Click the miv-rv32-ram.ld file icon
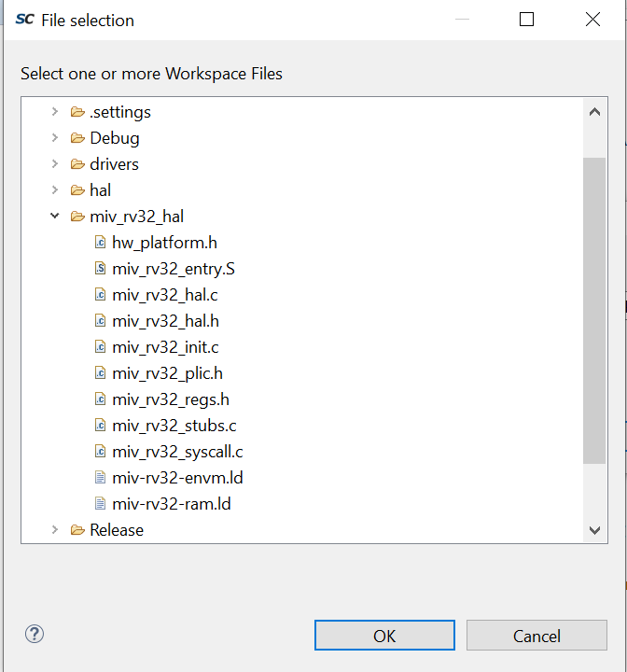Screen dimensions: 627x672 pyautogui.click(x=101, y=504)
